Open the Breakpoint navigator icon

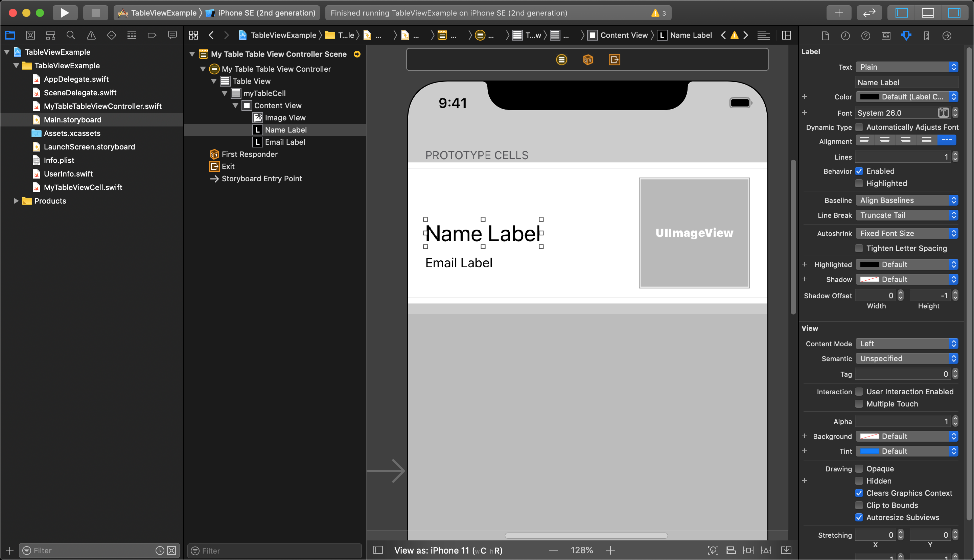[x=152, y=36]
